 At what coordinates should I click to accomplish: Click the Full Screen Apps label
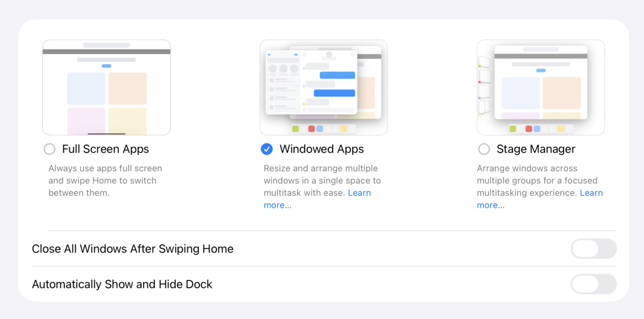106,149
